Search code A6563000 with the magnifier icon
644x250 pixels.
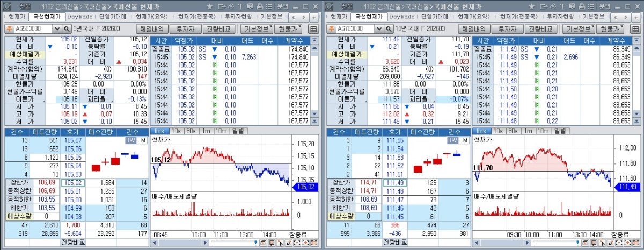[67, 28]
